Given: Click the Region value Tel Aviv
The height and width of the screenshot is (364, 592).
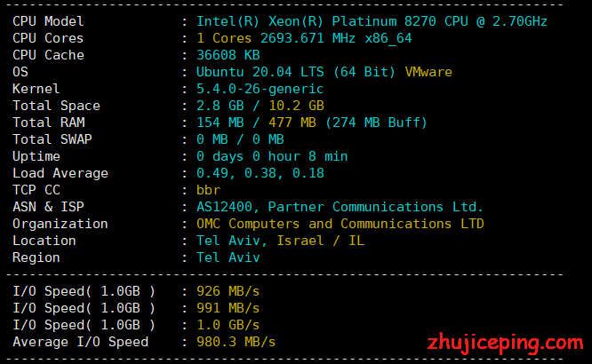Looking at the screenshot, I should (228, 257).
